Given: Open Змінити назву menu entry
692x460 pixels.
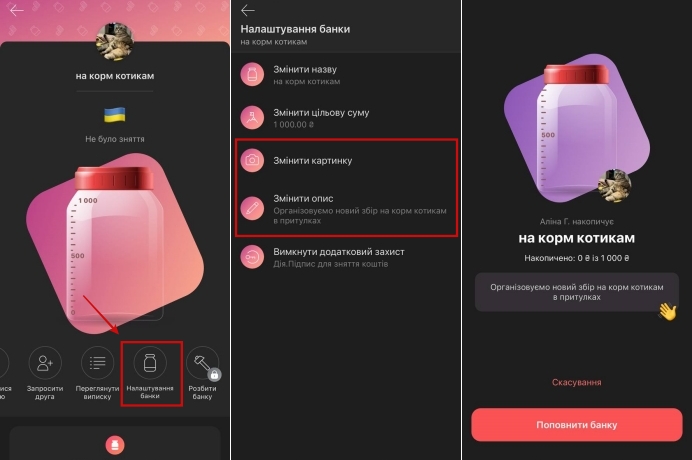Looking at the screenshot, I should tap(346, 75).
